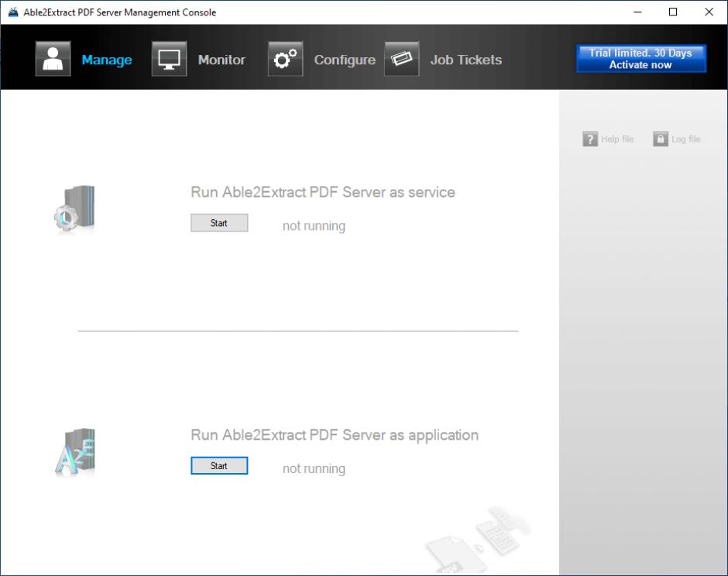
Task: Start the PDF Server as application
Action: [x=219, y=466]
